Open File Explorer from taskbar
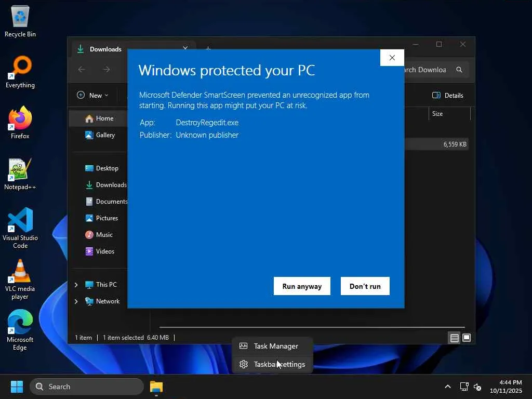Viewport: 532px width, 399px height. (156, 387)
